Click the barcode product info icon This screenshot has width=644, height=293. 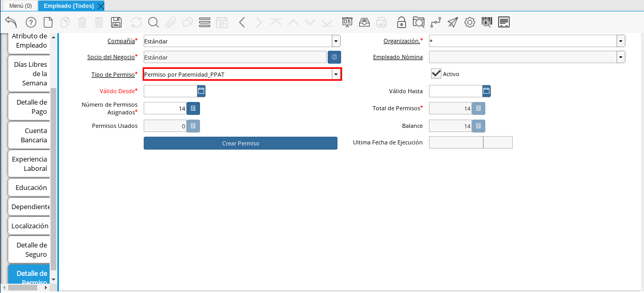(x=487, y=22)
